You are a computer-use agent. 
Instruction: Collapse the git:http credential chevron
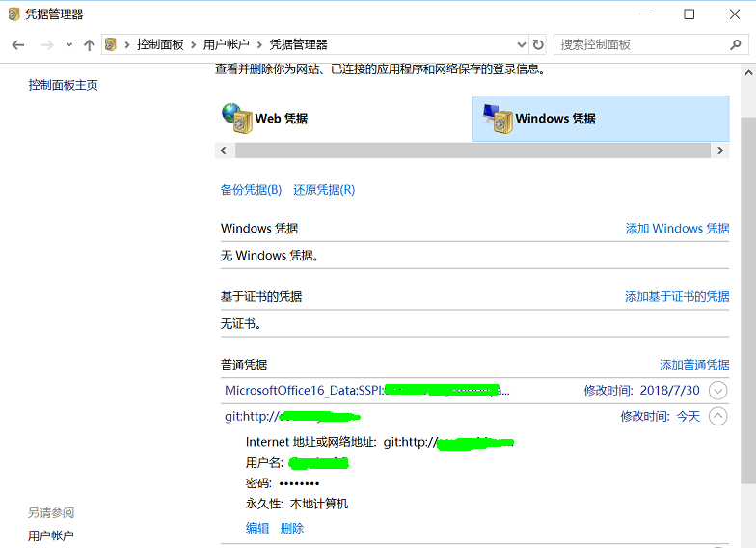717,416
